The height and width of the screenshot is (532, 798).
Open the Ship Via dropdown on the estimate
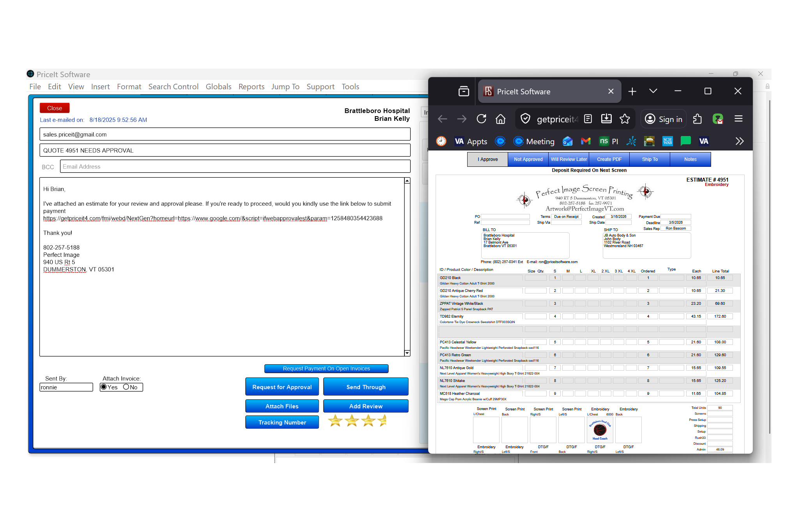coord(566,222)
